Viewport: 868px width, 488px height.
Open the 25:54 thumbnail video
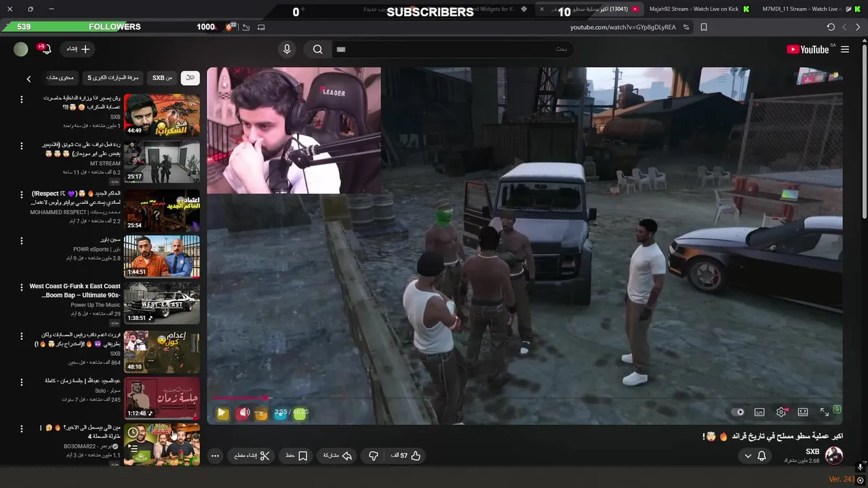pyautogui.click(x=162, y=209)
